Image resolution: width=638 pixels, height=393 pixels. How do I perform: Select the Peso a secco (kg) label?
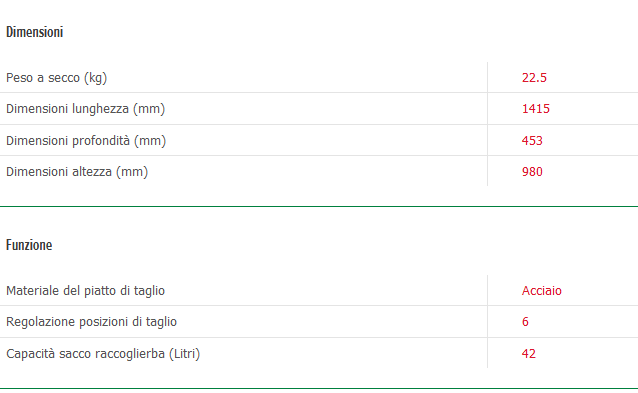click(x=57, y=78)
